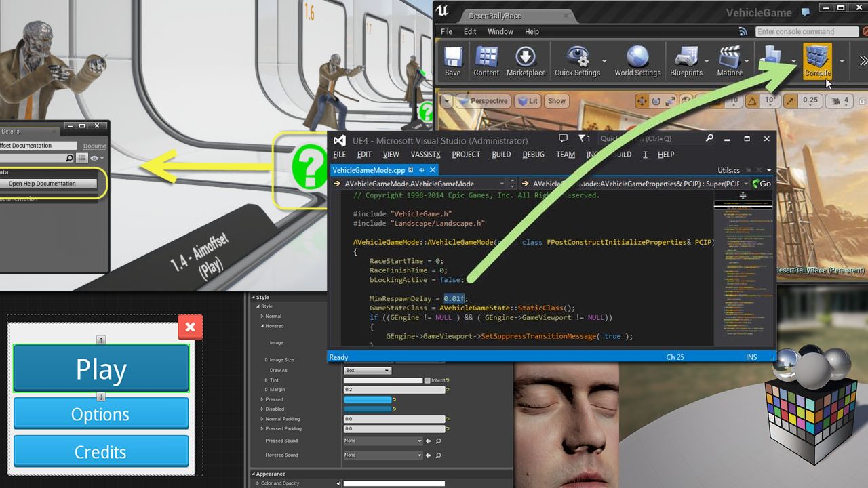
Task: Click the source control feed icon
Action: [x=744, y=31]
